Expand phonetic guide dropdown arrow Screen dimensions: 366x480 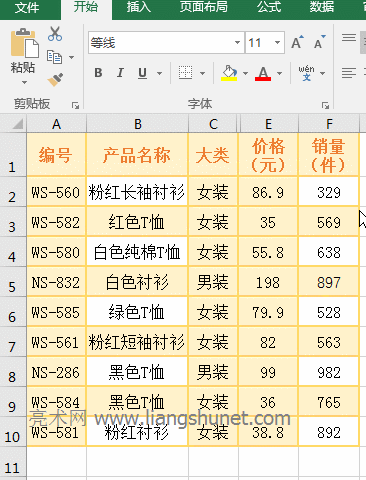(x=322, y=73)
